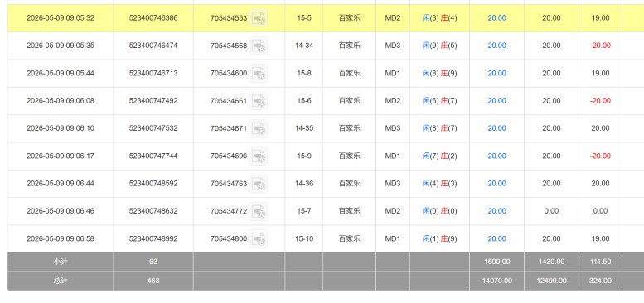Click shoe number 15-8

point(304,73)
